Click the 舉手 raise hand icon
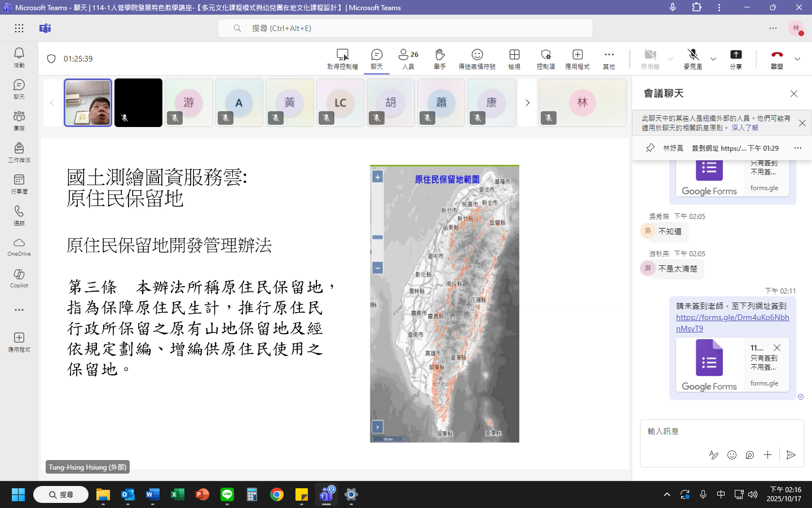 tap(440, 58)
